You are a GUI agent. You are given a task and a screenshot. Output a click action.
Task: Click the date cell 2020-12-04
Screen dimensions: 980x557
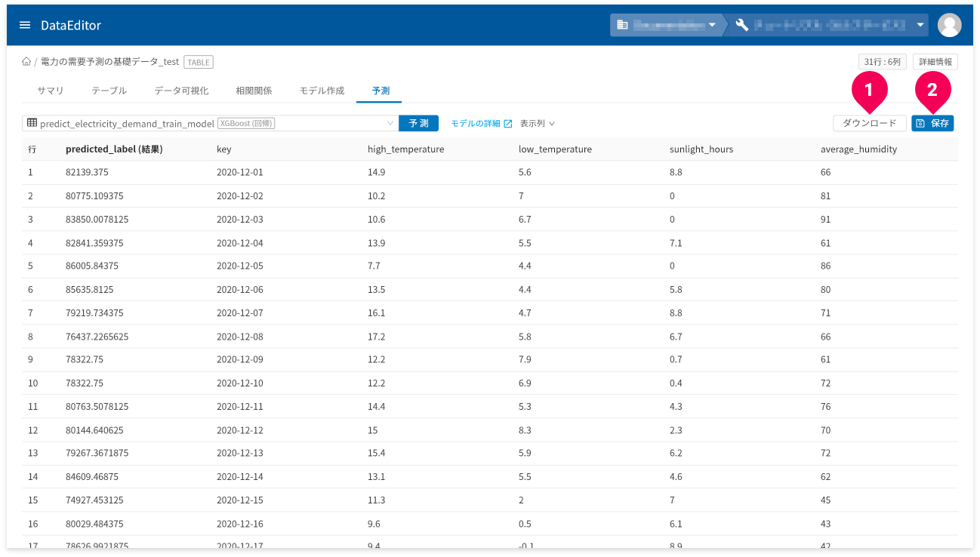click(x=240, y=242)
